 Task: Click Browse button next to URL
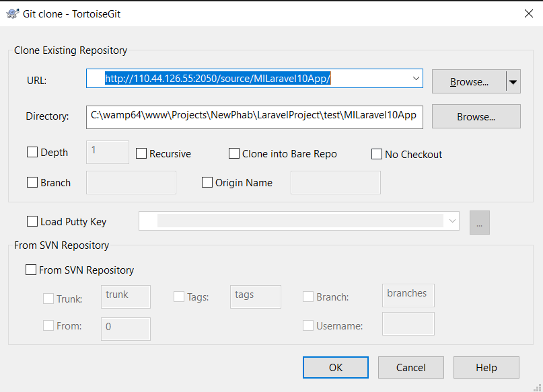point(469,81)
